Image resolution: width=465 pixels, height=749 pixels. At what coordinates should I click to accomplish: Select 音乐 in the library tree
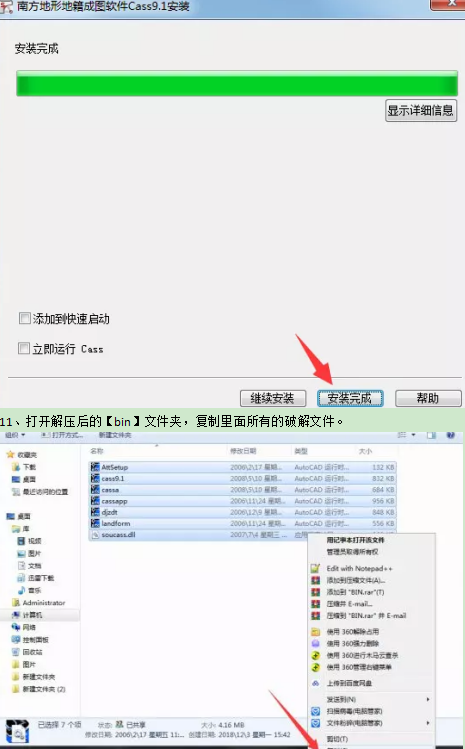point(34,590)
